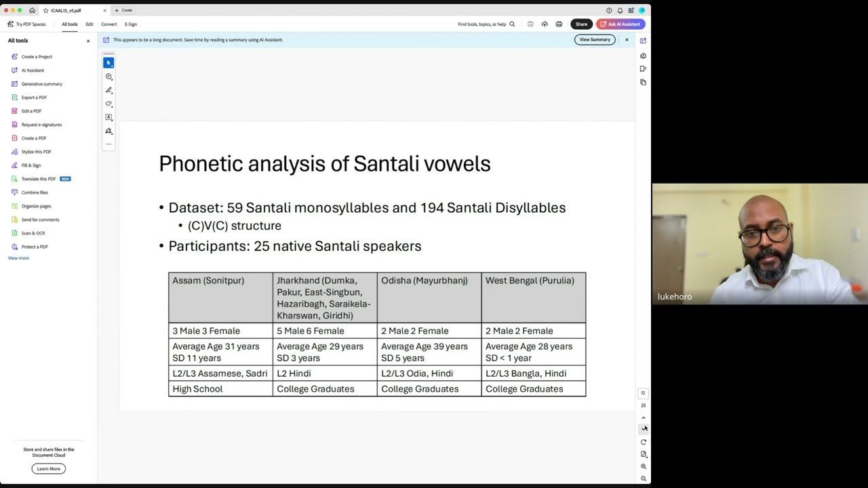Go to next page down chevron
The image size is (868, 488).
click(x=643, y=429)
